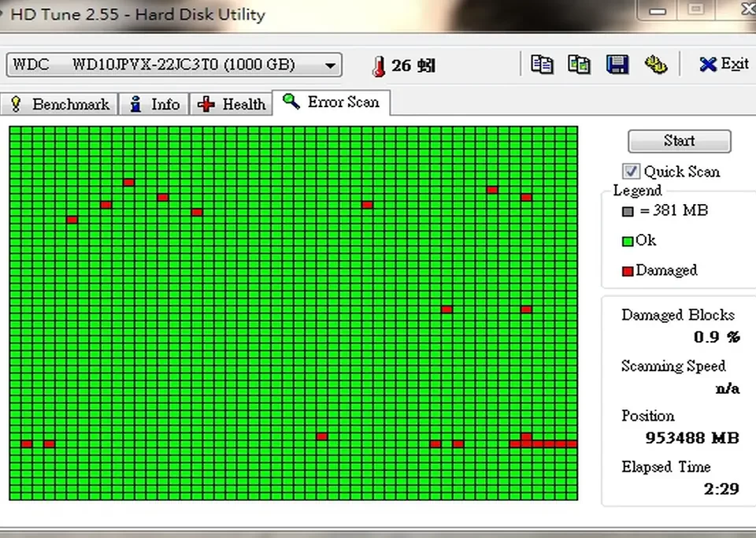The height and width of the screenshot is (538, 756).
Task: Click the gray 381 MB legend swatch
Action: coord(628,211)
